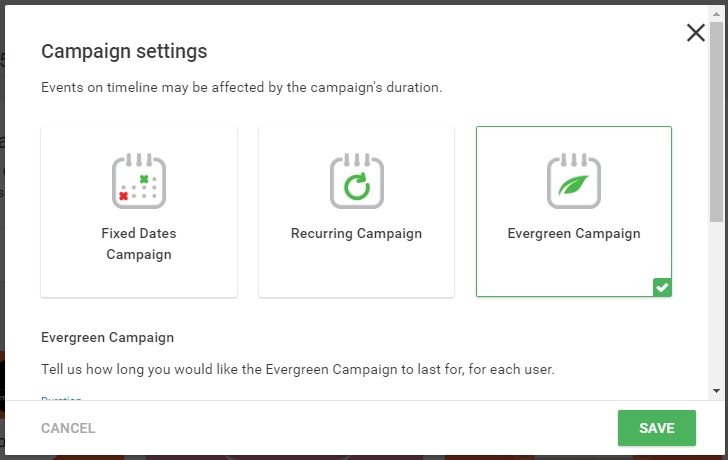
Task: Click the Fixed Dates calendar icon
Action: pos(139,181)
